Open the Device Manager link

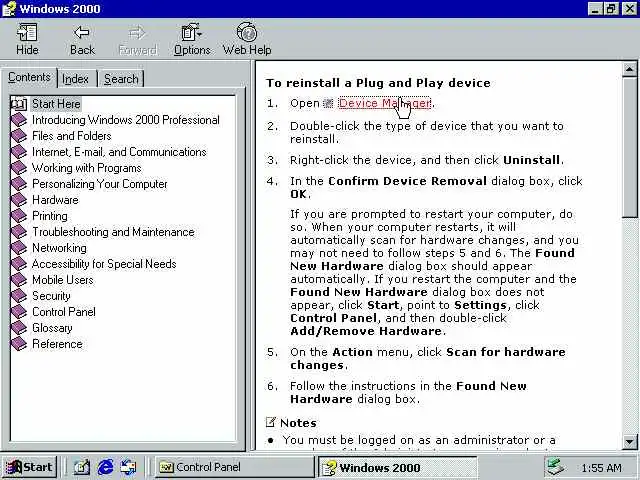point(384,103)
